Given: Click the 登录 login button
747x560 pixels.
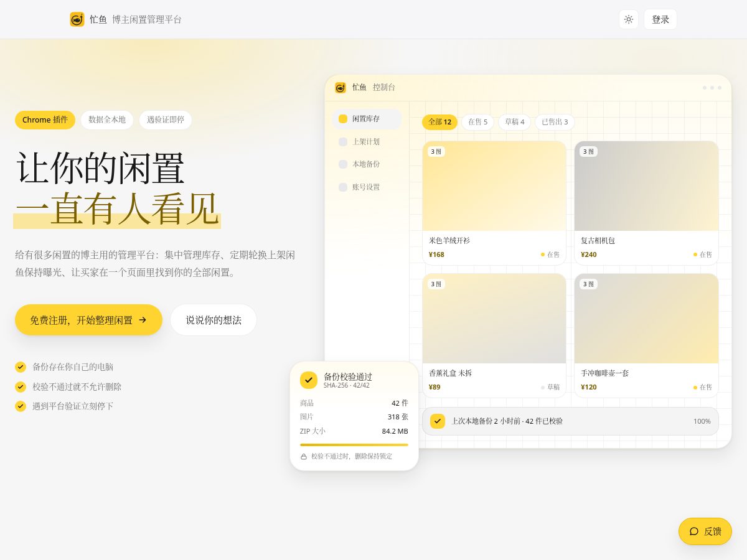Looking at the screenshot, I should (x=660, y=19).
